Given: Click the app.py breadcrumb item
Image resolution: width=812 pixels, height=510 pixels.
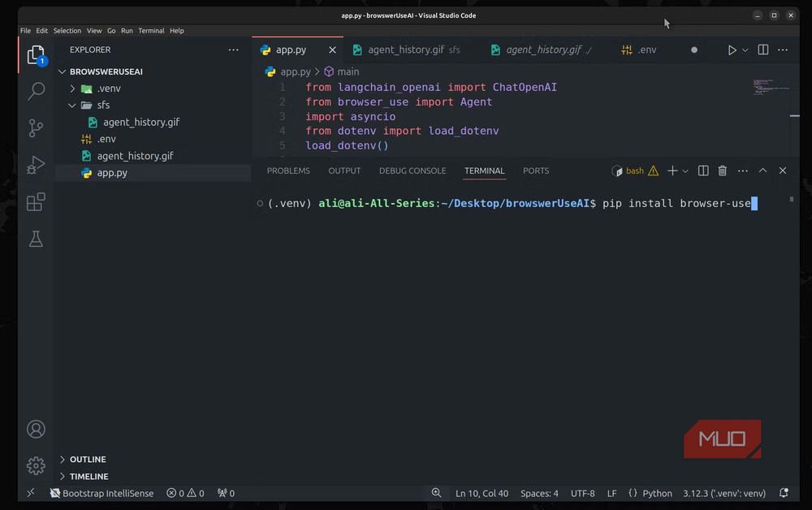Looking at the screenshot, I should (296, 71).
